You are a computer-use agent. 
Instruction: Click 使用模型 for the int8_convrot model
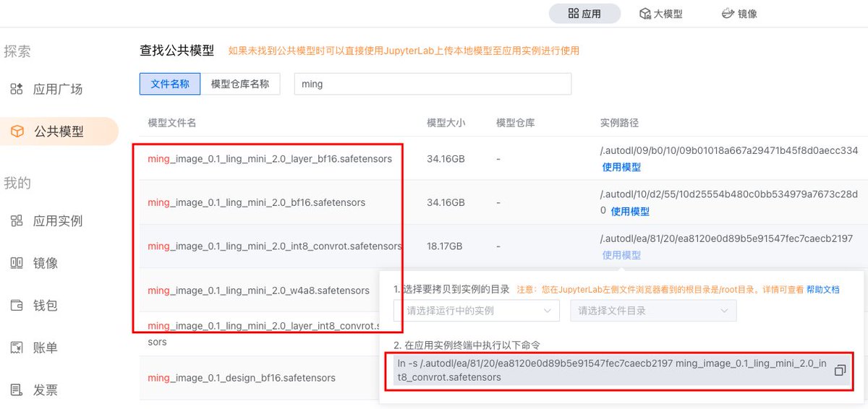click(621, 255)
